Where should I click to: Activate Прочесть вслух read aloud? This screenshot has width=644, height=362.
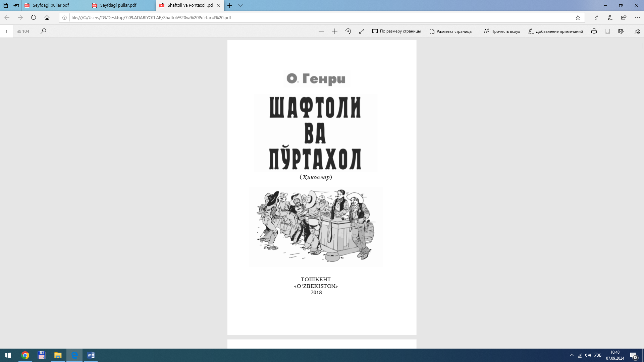tap(501, 31)
